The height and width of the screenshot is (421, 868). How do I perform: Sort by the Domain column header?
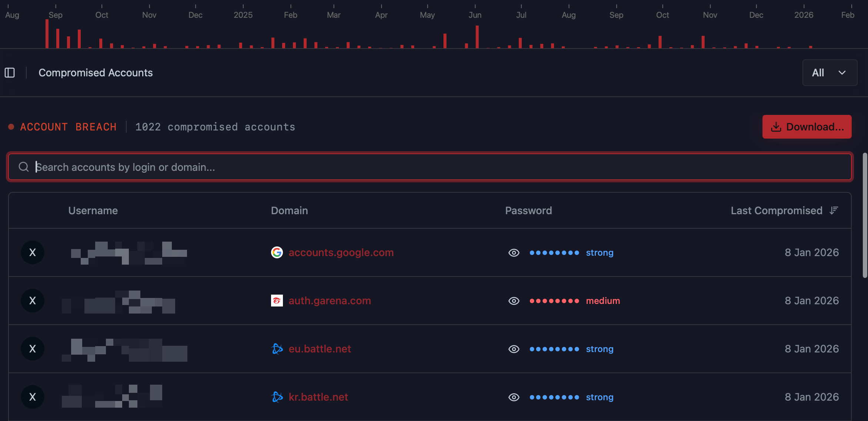click(x=289, y=210)
